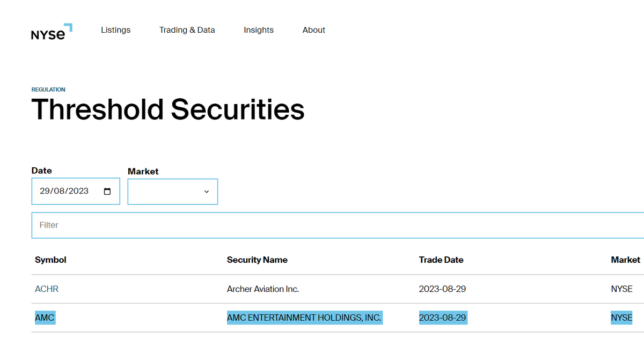Click the Date field label
This screenshot has height=339, width=644.
click(42, 171)
